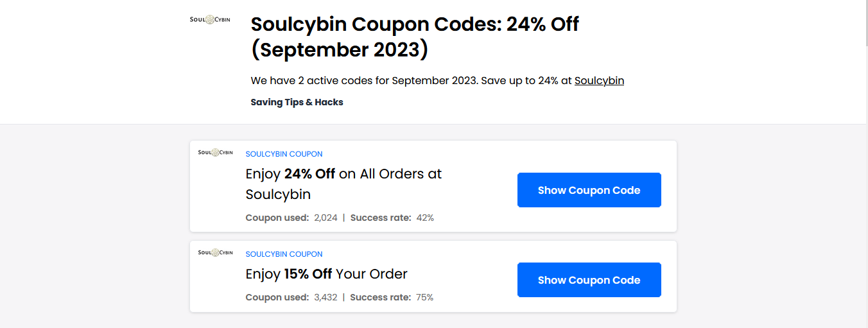
Task: Click the Success rate 42% statistic
Action: [x=392, y=218]
